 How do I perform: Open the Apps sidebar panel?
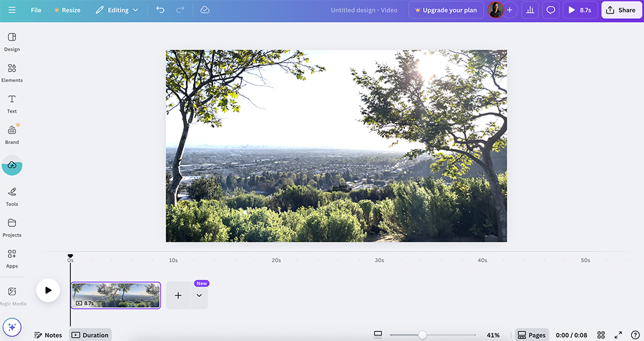coord(12,258)
